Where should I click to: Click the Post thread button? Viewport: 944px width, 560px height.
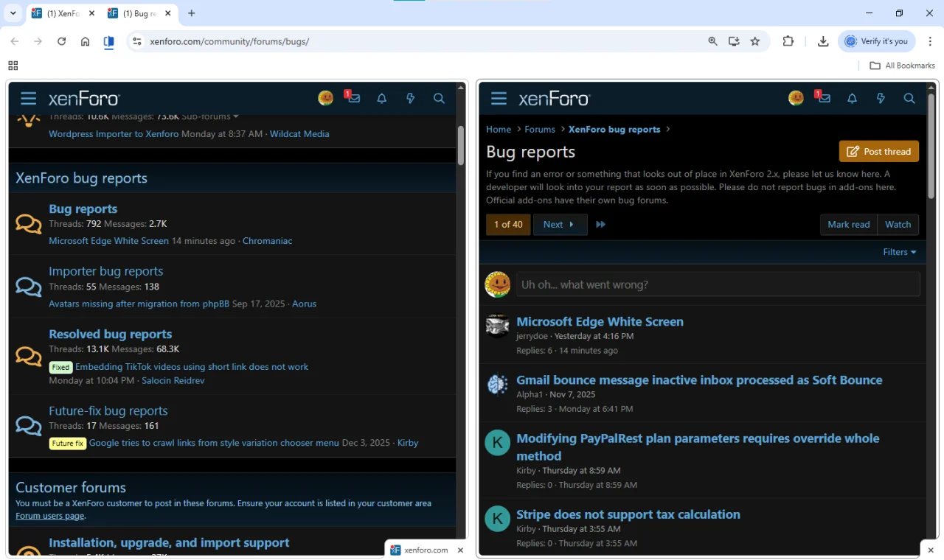click(x=878, y=152)
